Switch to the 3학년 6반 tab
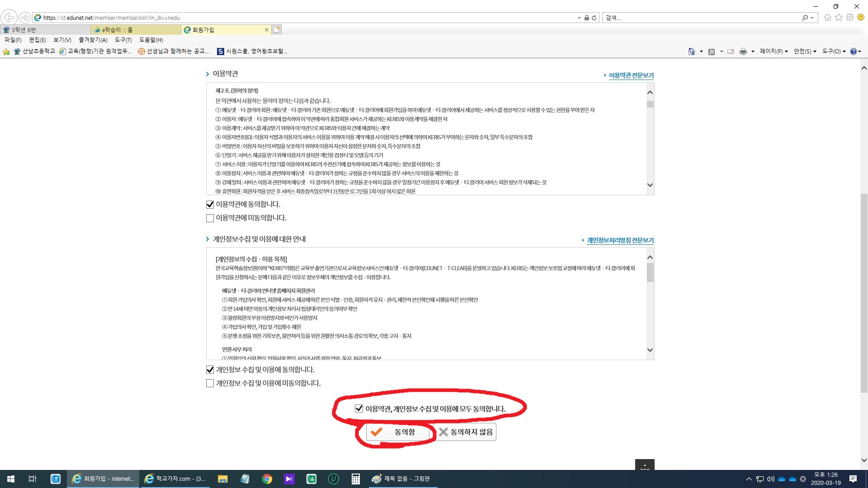The image size is (868, 488). tap(45, 30)
